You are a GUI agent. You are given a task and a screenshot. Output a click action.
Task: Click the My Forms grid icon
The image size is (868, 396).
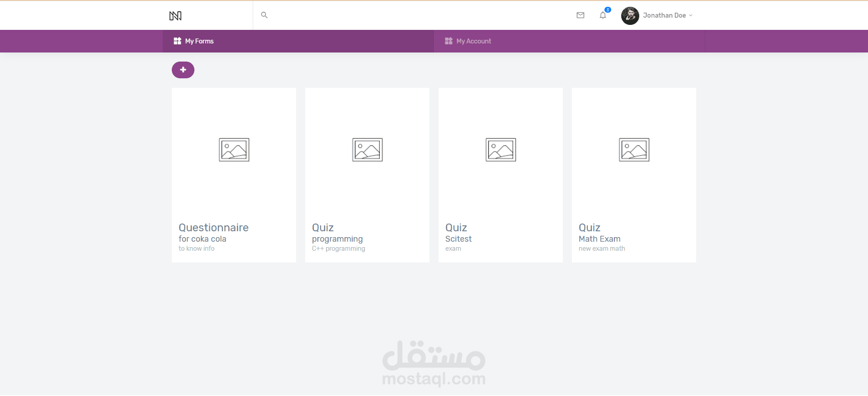point(177,41)
